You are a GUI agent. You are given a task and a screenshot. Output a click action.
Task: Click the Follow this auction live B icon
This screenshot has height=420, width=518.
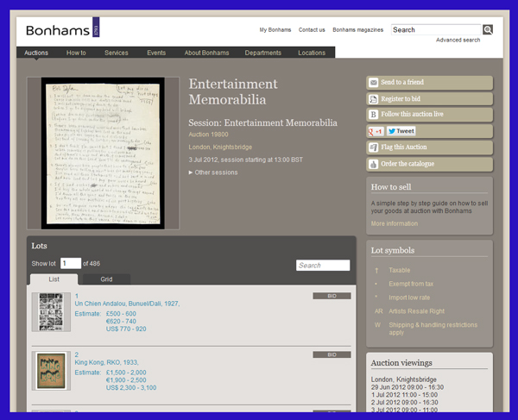click(373, 115)
